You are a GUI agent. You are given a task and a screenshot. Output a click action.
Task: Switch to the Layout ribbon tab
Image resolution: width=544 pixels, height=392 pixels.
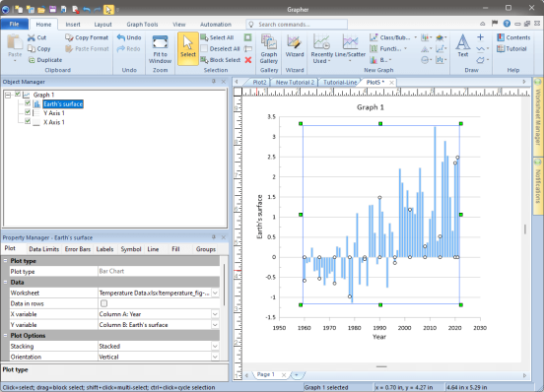point(103,25)
